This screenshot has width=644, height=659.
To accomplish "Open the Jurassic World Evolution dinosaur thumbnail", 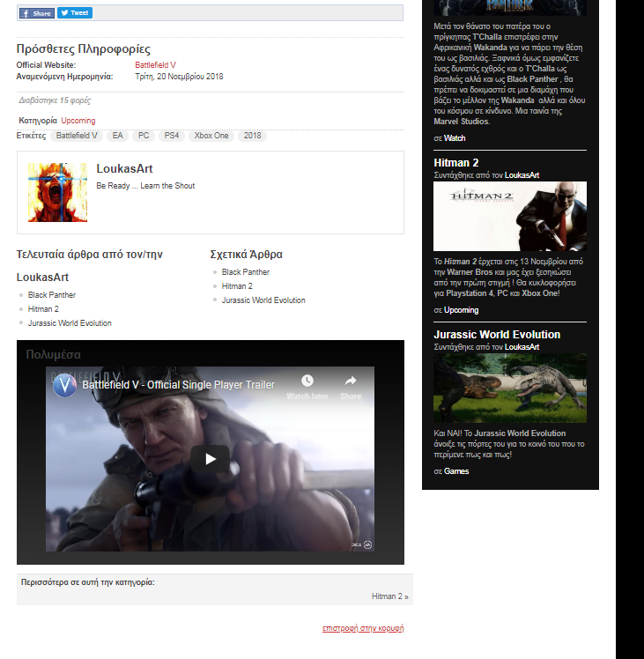I will (510, 388).
